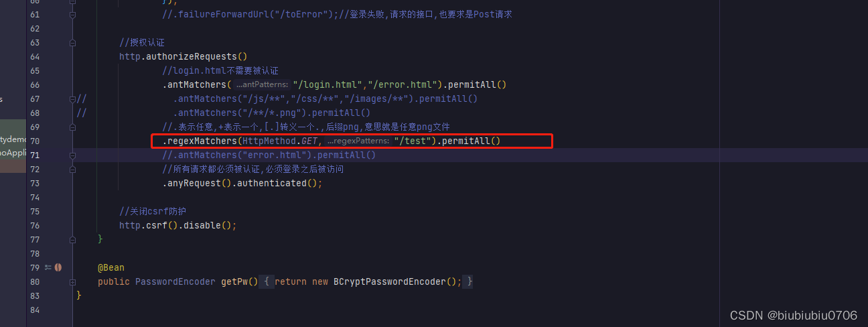Screen dimensions: 868x327
Task: Expand the folded getPw method on line 80
Action: pos(73,282)
